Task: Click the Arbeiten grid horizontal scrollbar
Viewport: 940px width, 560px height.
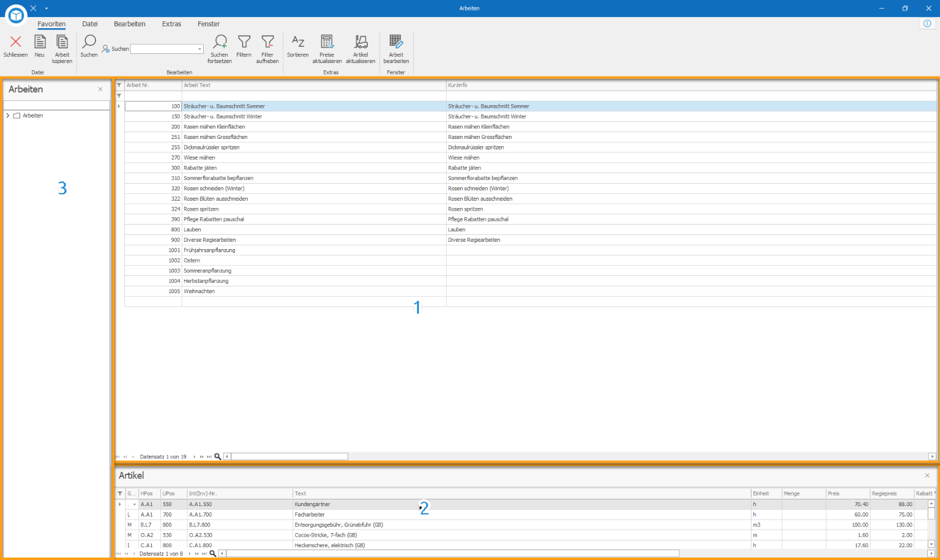Action: (x=289, y=457)
